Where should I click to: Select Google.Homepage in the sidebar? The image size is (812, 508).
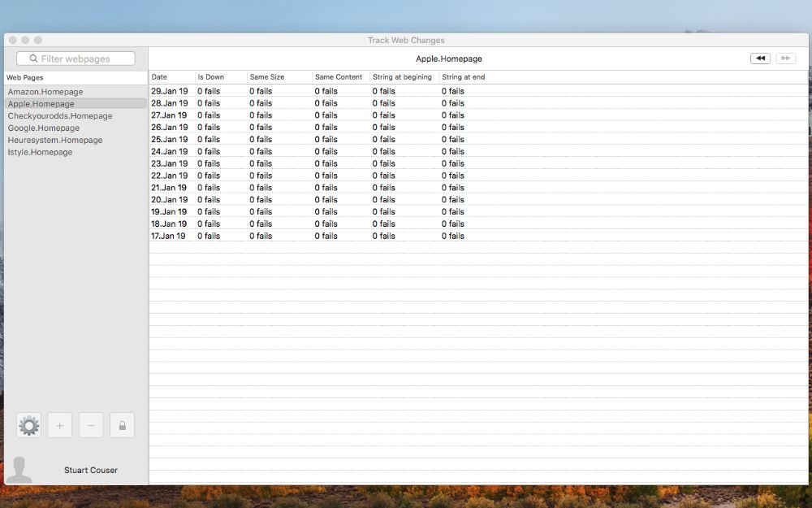click(x=76, y=128)
